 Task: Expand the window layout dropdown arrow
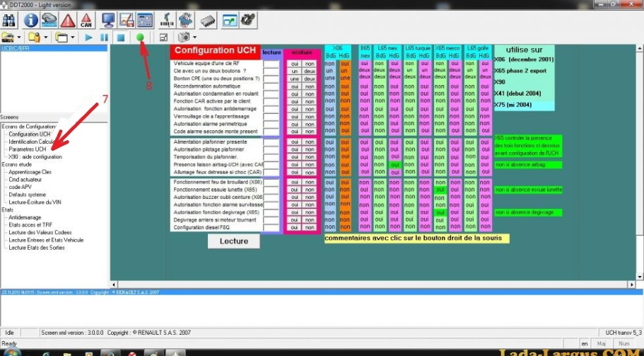[72, 37]
